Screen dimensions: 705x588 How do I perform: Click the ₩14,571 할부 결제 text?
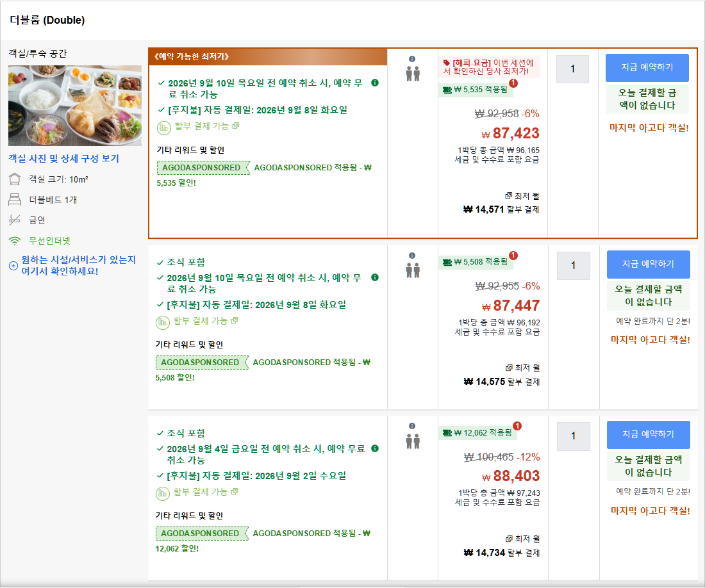click(501, 209)
